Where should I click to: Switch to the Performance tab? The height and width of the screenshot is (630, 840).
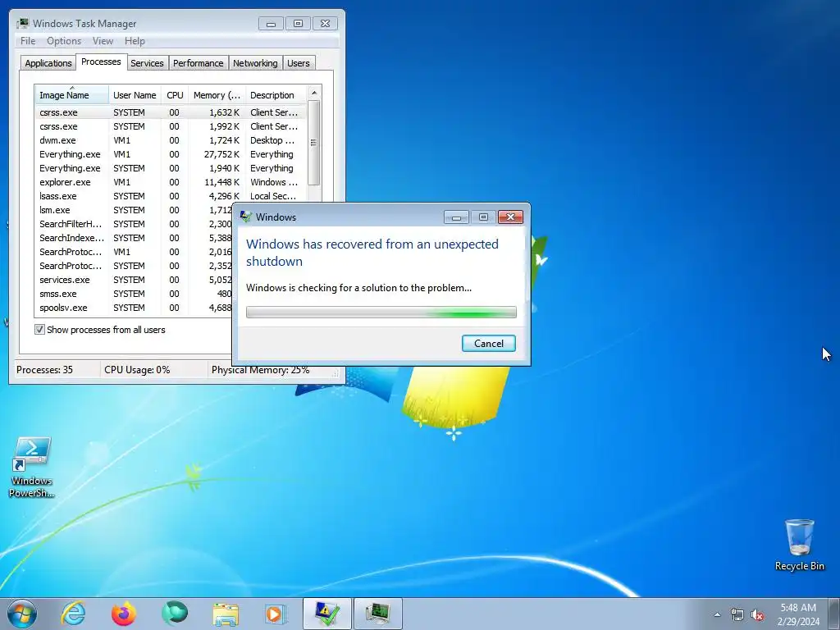(199, 63)
